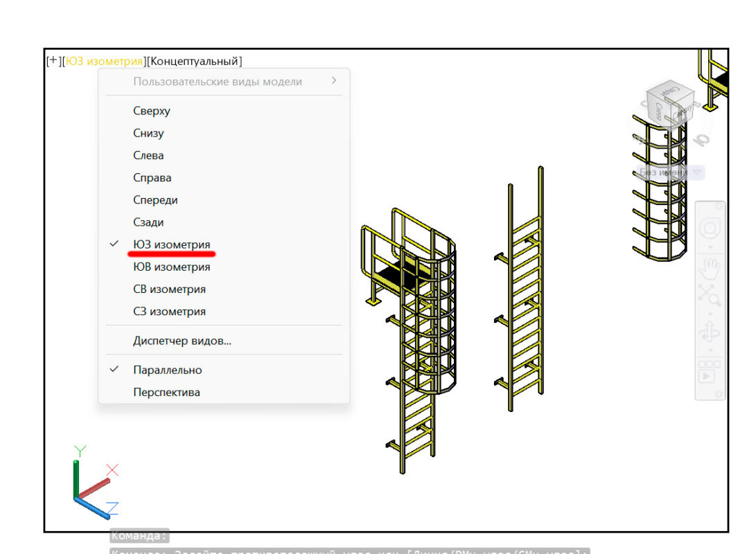Image resolution: width=756 pixels, height=554 pixels.
Task: Click the [+] viewport controls button
Action: click(x=53, y=61)
